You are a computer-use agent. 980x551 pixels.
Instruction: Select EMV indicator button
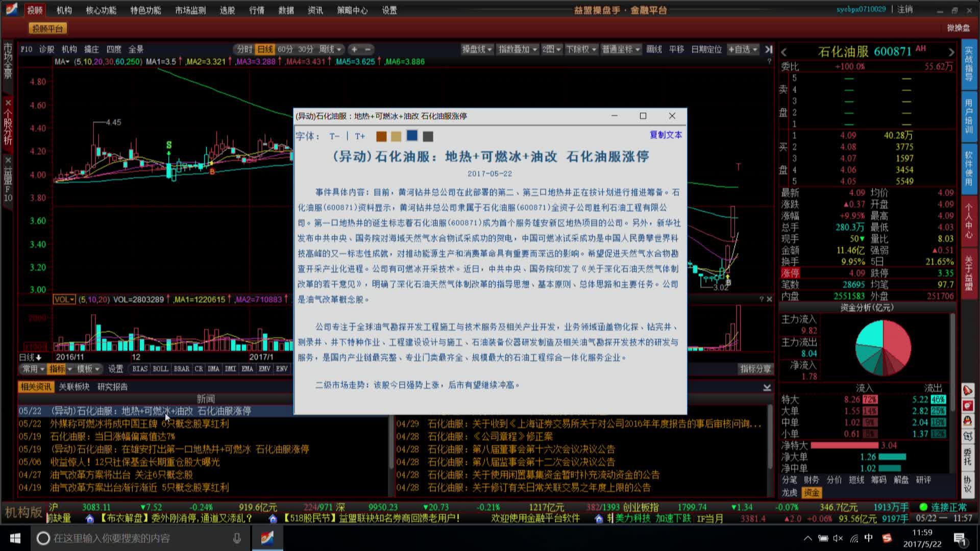(x=264, y=369)
